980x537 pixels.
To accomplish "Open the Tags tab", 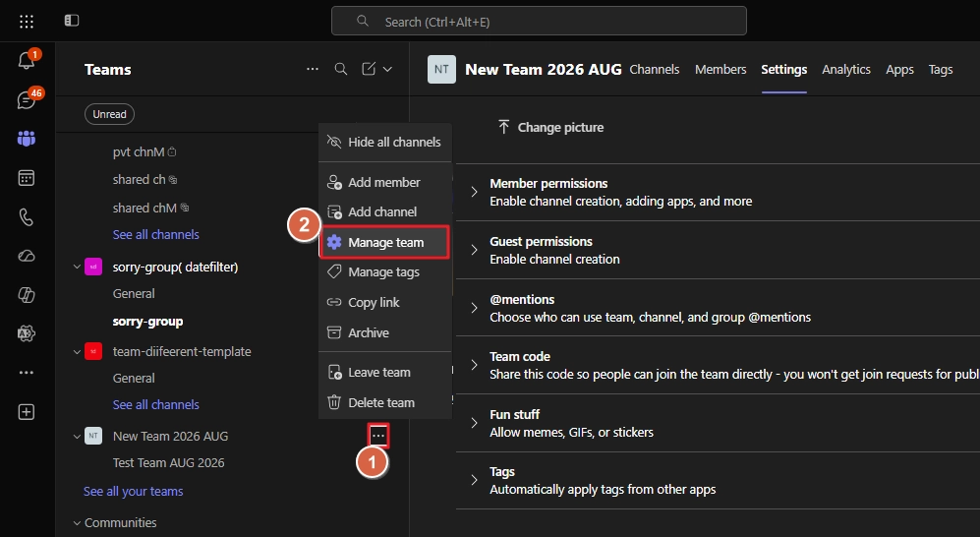I will [x=941, y=70].
